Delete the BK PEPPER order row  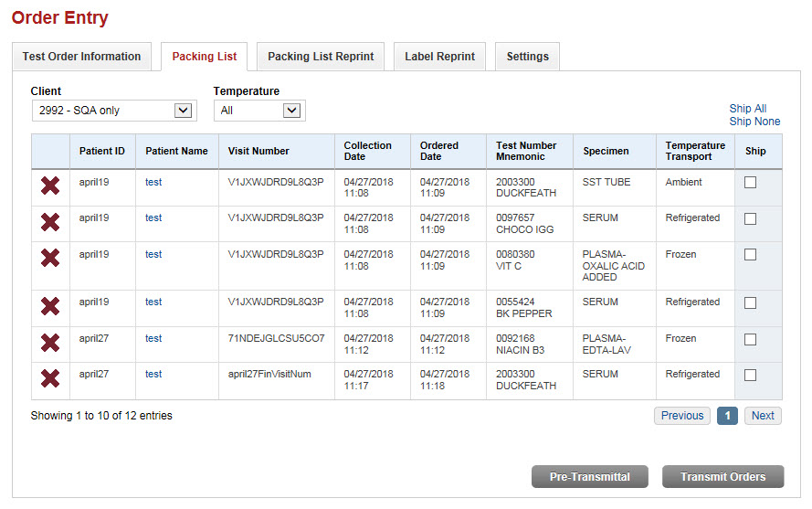coord(50,306)
